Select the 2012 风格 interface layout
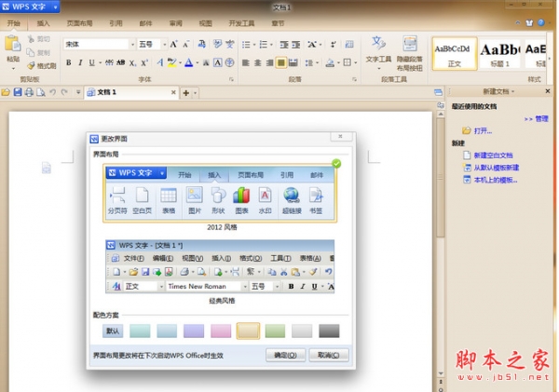559x392 pixels. (222, 193)
